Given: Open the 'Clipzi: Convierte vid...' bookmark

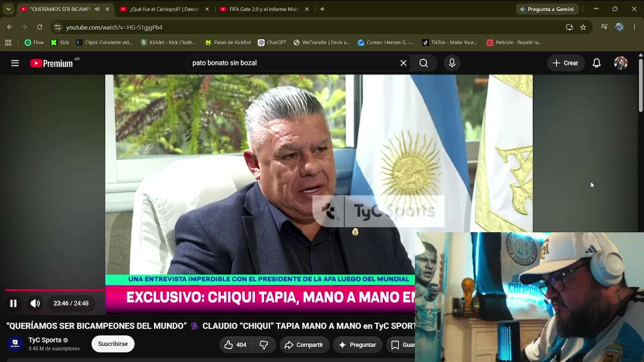Looking at the screenshot, I should [104, 43].
